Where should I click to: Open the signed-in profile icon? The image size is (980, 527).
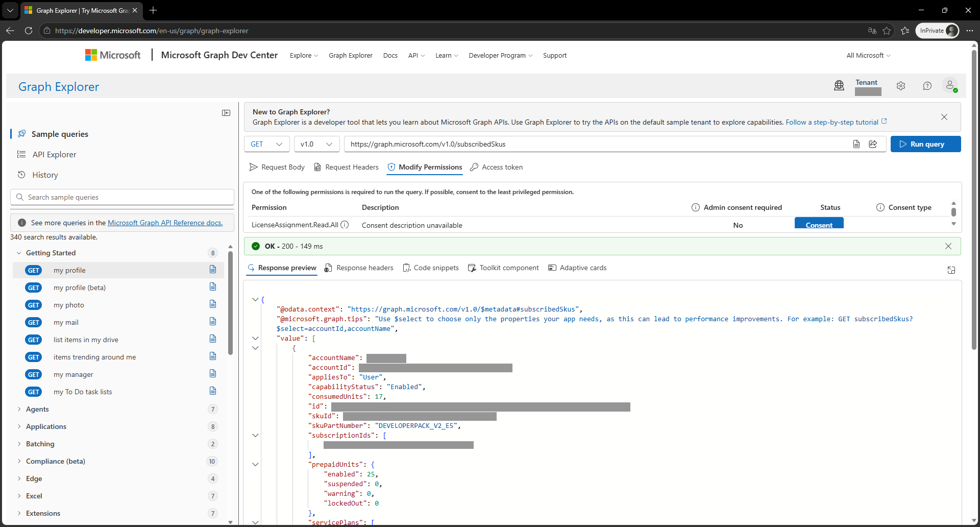950,86
